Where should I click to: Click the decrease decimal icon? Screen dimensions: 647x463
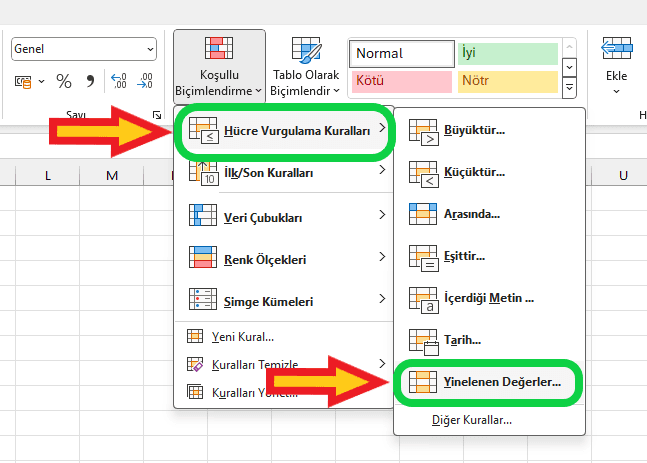(x=145, y=81)
